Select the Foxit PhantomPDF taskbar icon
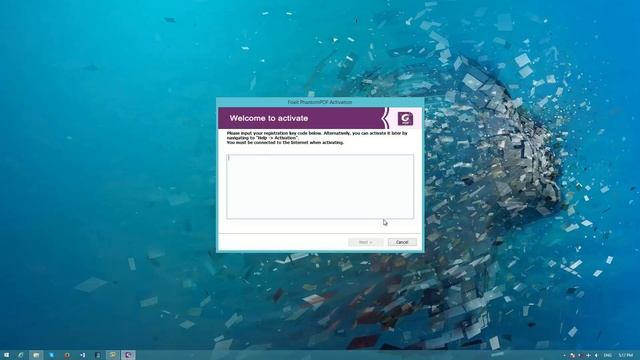This screenshot has width=640, height=360. [128, 355]
